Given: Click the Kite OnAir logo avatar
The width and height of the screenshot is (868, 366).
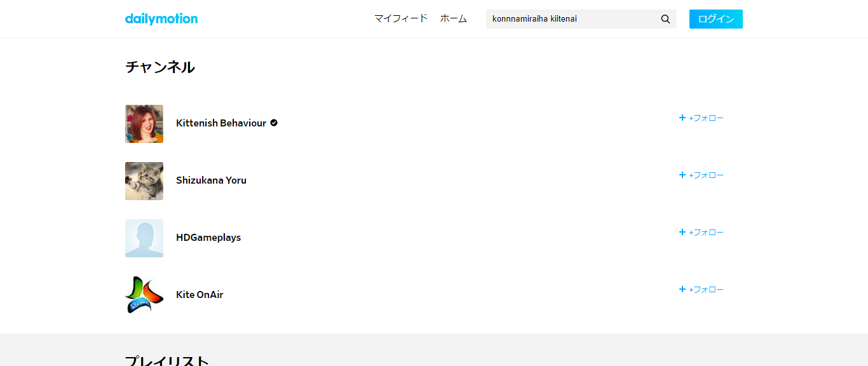Looking at the screenshot, I should 144,295.
